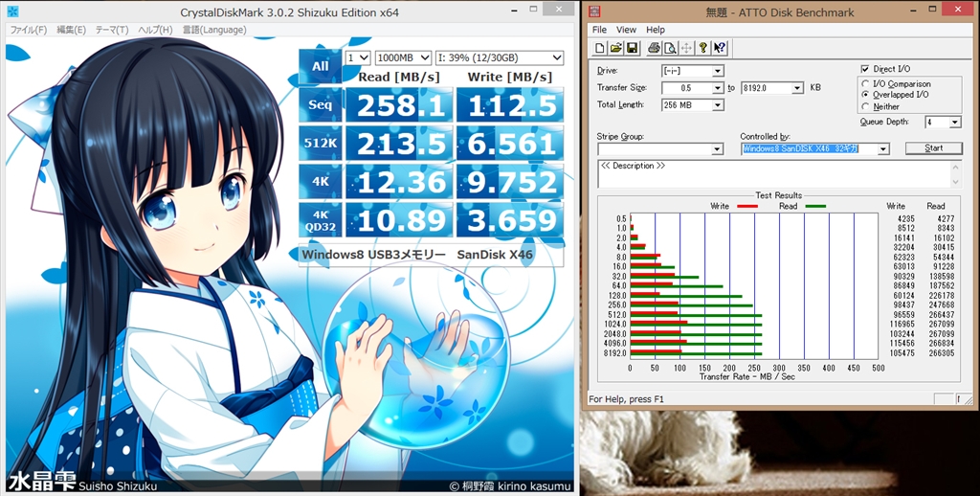This screenshot has width=980, height=496.
Task: Click the Description box scrollbar up arrow
Action: pyautogui.click(x=956, y=167)
